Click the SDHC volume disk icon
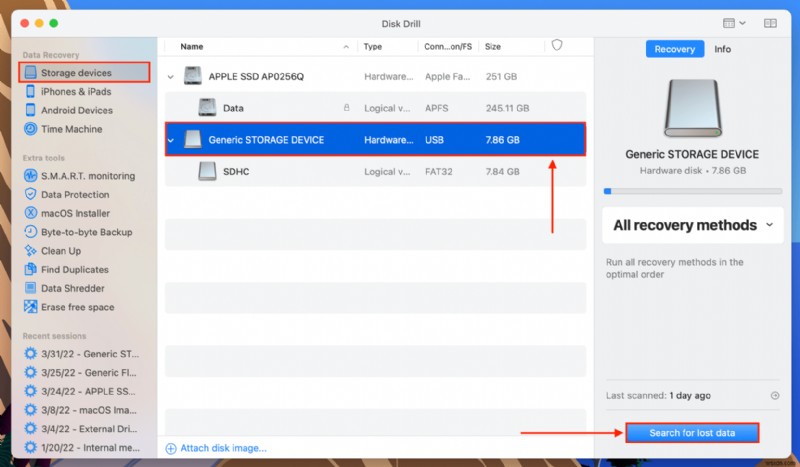The height and width of the screenshot is (467, 800). 207,171
